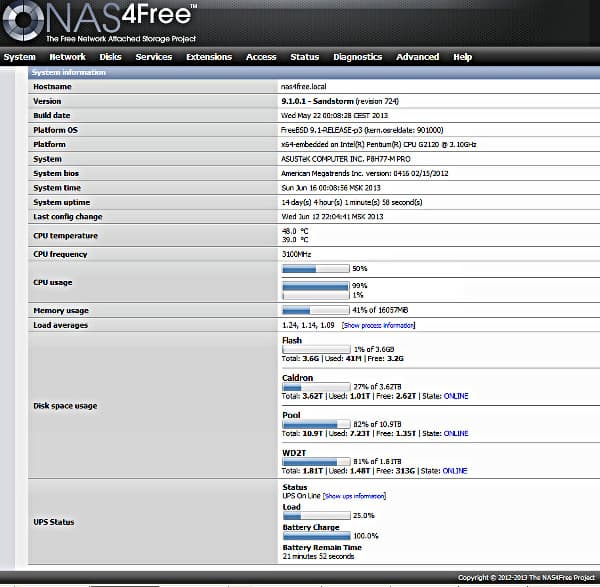The width and height of the screenshot is (600, 587).
Task: Click Caldron ONLINE state link
Action: click(x=456, y=396)
